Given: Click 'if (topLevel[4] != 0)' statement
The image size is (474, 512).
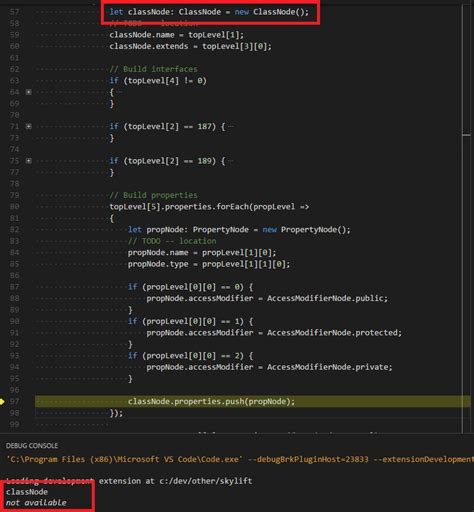Looking at the screenshot, I should tap(158, 81).
